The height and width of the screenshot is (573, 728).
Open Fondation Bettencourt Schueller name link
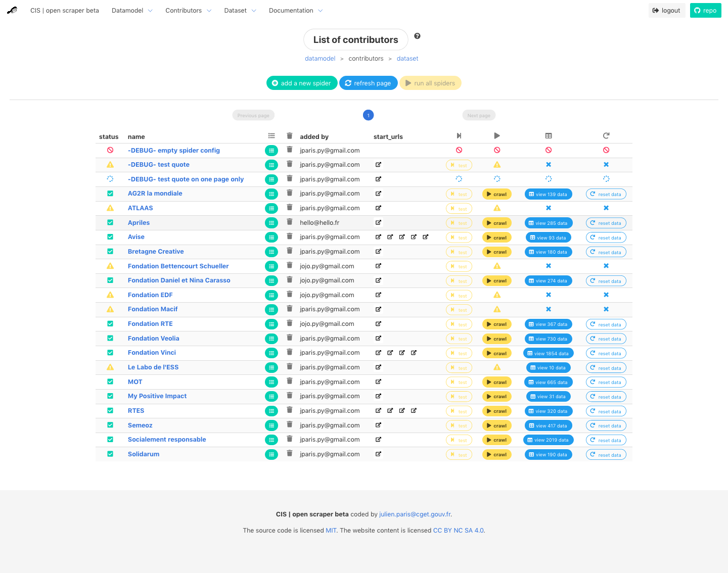(178, 266)
